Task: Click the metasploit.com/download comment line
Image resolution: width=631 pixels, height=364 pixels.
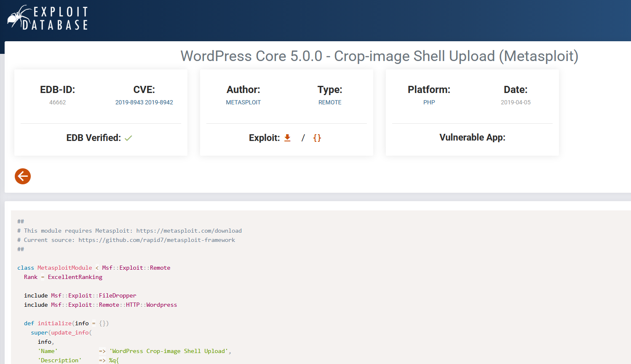Action: pyautogui.click(x=130, y=231)
